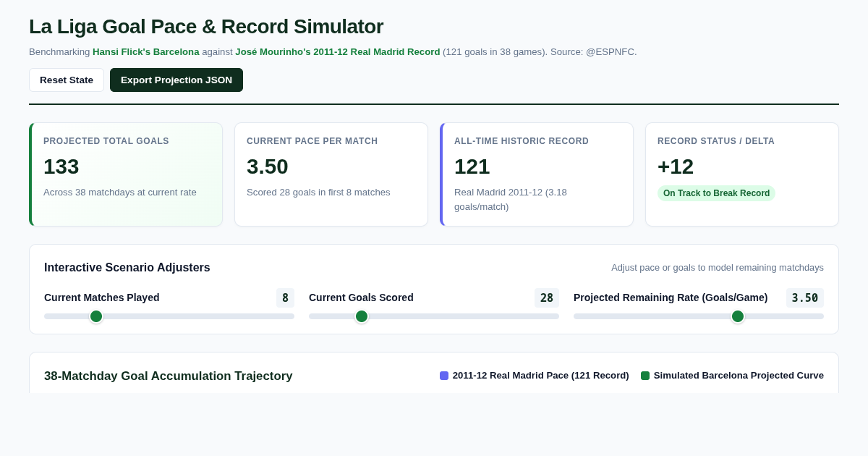Image resolution: width=868 pixels, height=456 pixels.
Task: Click José Mourinho's 2011-12 Real Madrid Record text
Action: pyautogui.click(x=338, y=52)
